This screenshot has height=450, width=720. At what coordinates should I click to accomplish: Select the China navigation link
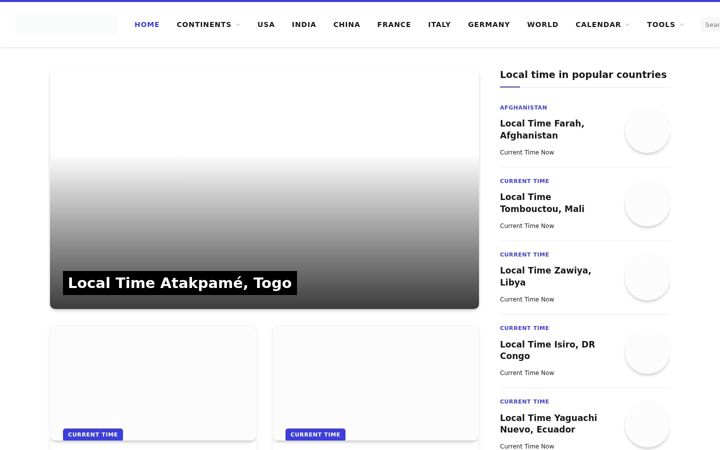click(x=347, y=24)
